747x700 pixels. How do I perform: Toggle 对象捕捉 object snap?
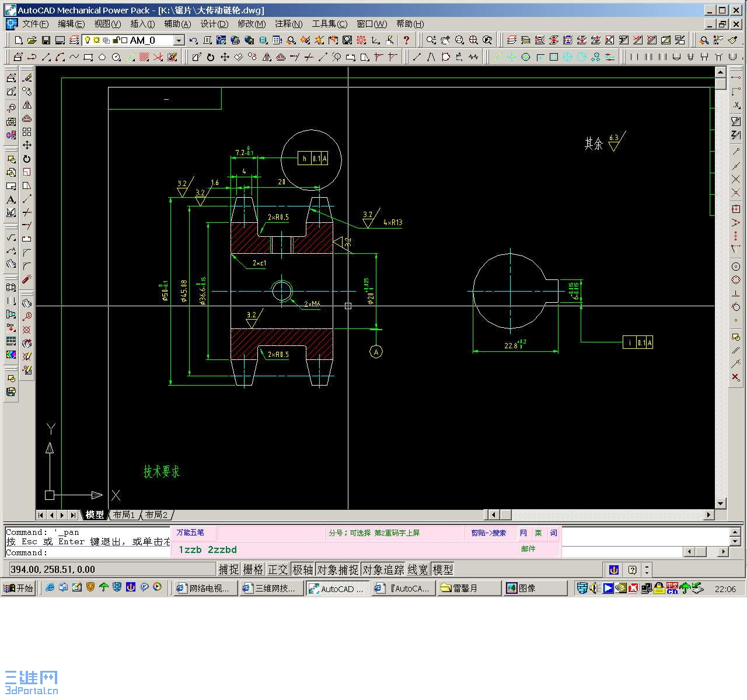pyautogui.click(x=337, y=569)
